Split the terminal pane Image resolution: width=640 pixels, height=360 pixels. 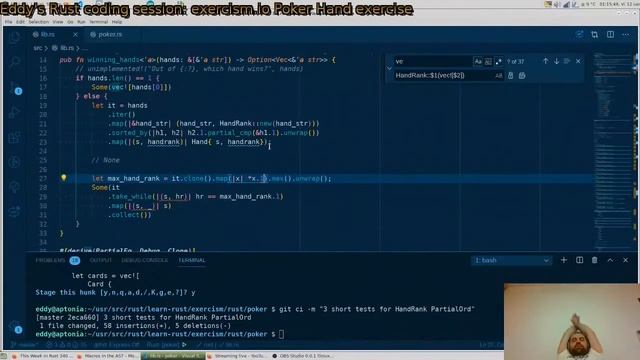click(579, 260)
